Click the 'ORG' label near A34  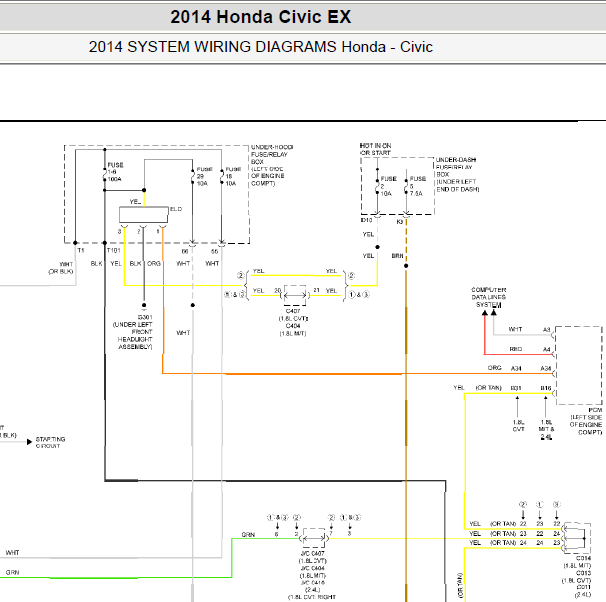(495, 368)
